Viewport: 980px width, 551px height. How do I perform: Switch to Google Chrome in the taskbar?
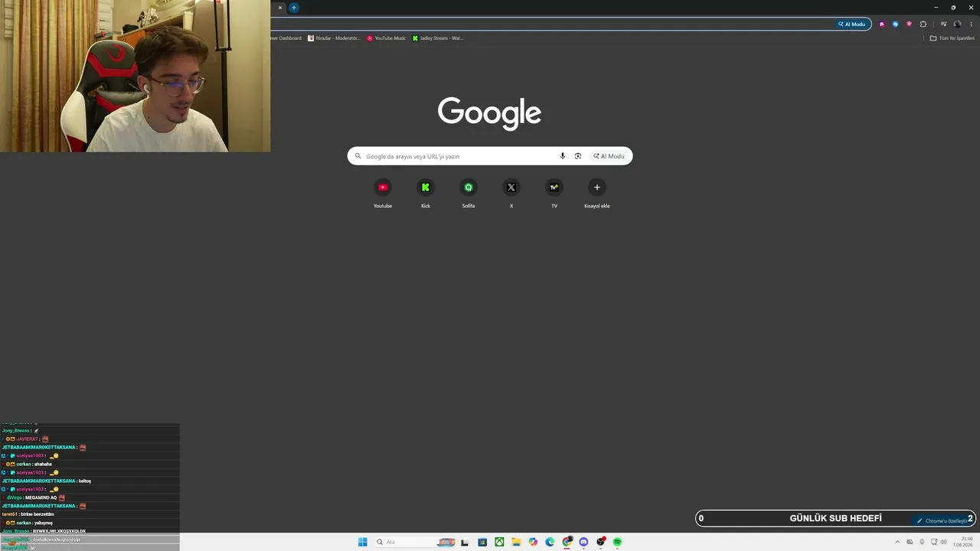[567, 542]
